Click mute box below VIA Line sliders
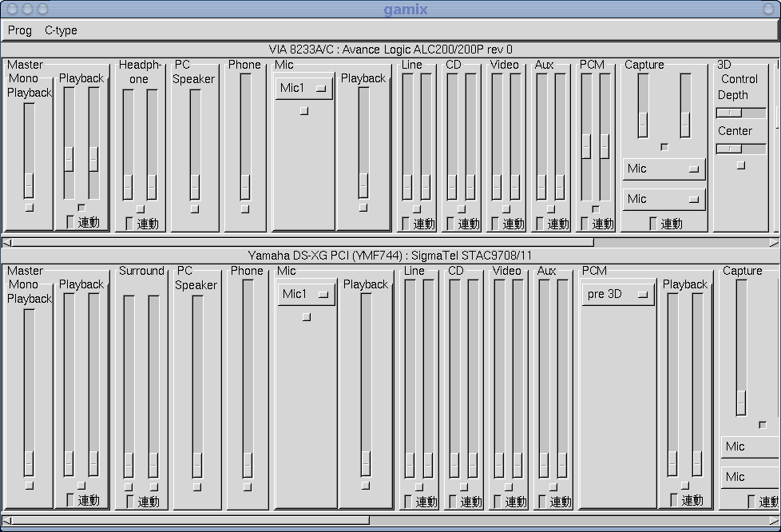The image size is (781, 532). 417,208
